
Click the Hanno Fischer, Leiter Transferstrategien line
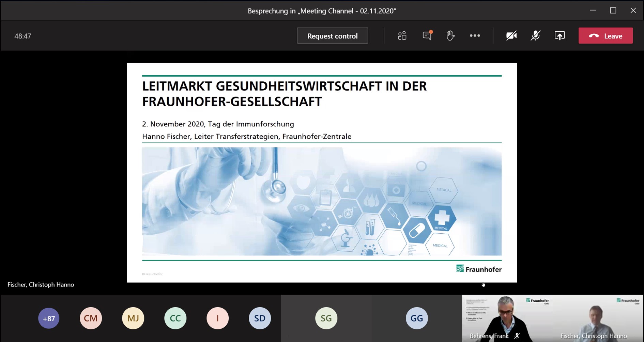tap(247, 136)
